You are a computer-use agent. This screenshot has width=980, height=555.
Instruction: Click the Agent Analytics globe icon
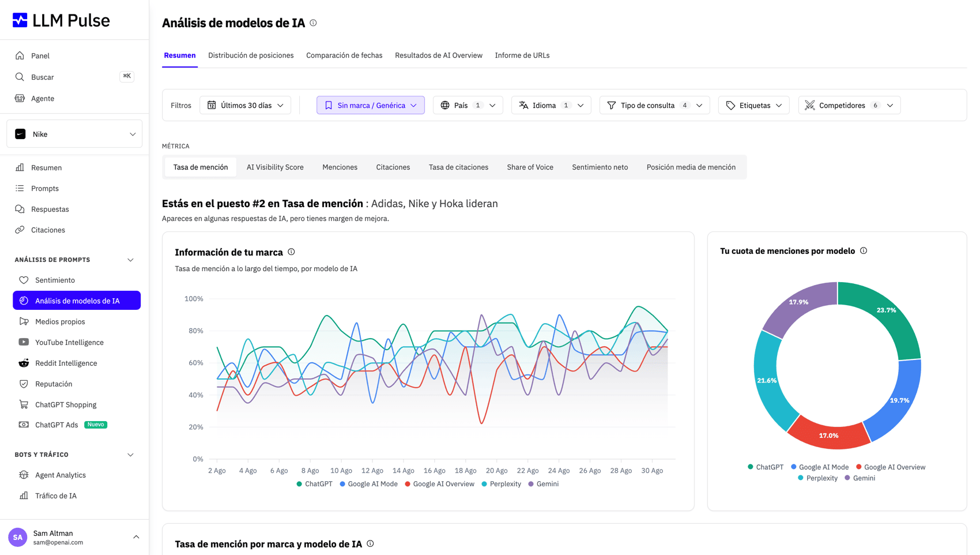24,475
